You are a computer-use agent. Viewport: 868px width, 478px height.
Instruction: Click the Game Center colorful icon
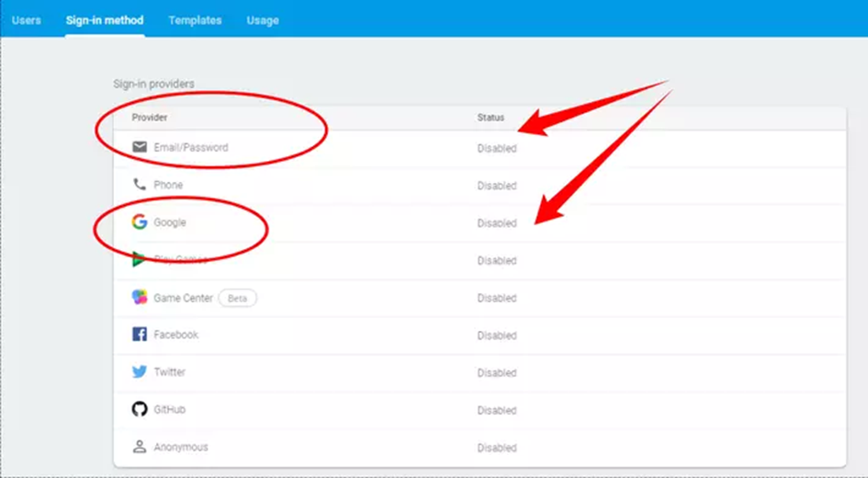click(140, 298)
